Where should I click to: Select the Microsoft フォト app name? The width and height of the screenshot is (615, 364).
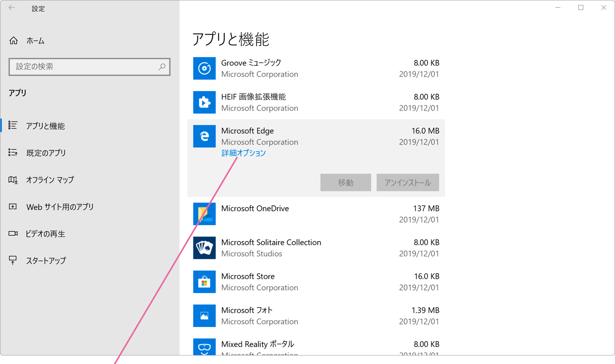tap(247, 310)
